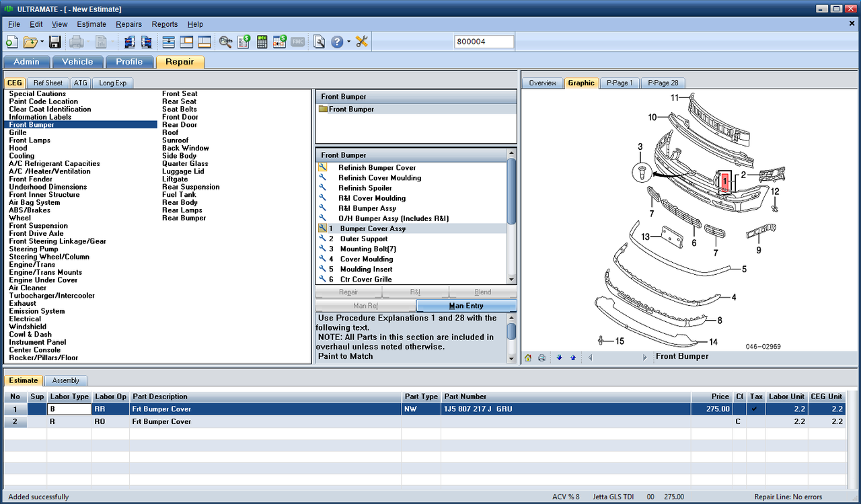
Task: Select the Outer Support part line
Action: pos(363,239)
